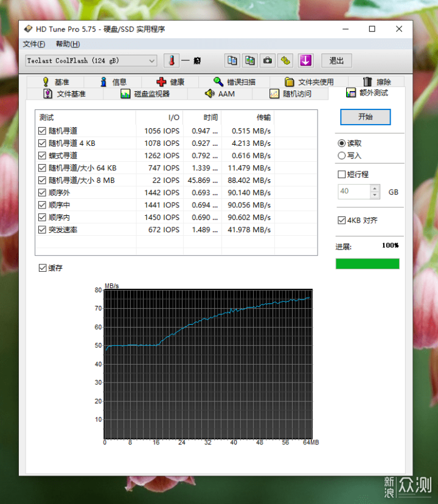Click the I/O column header
Image resolution: width=438 pixels, height=504 pixels.
[159, 117]
